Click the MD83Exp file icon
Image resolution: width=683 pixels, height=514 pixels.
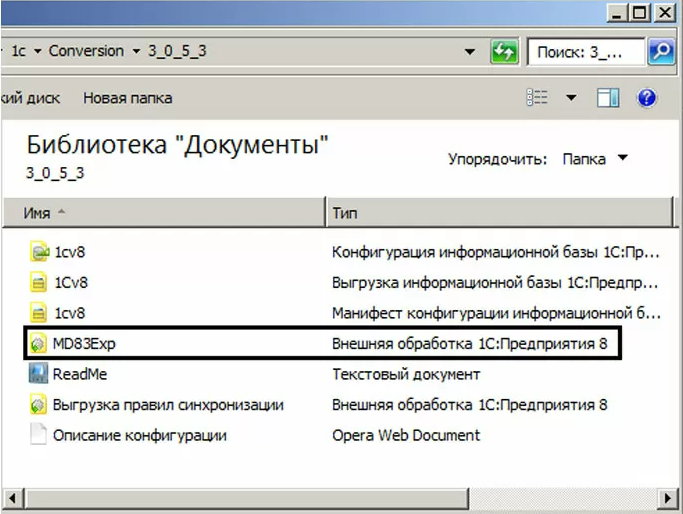(38, 344)
